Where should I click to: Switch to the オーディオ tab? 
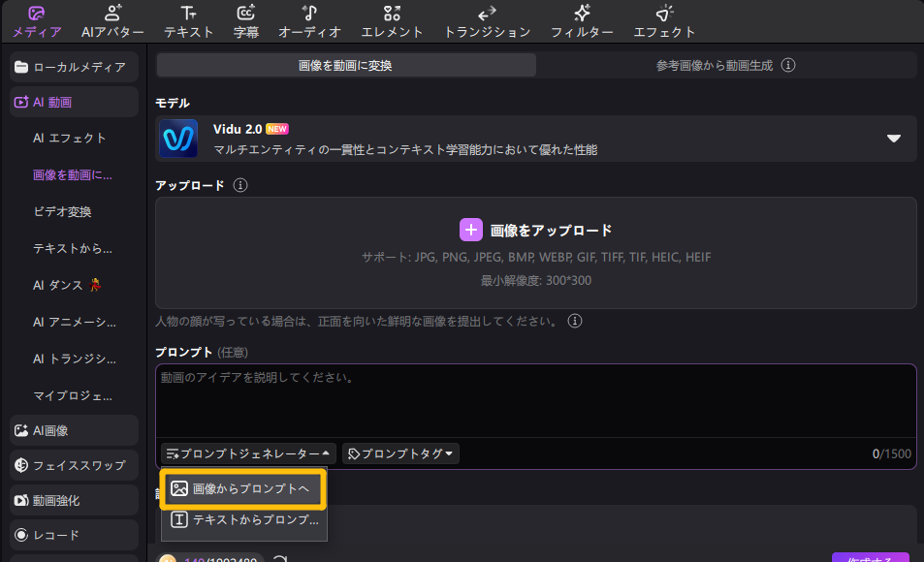click(309, 21)
